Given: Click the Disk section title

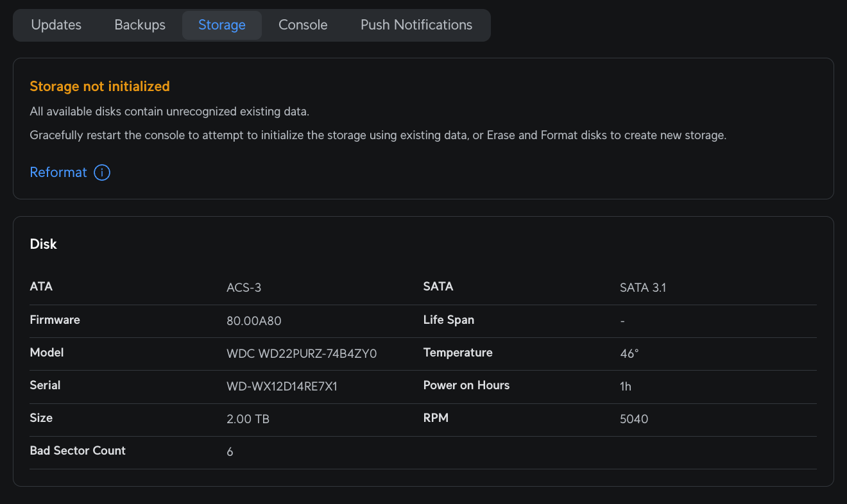Looking at the screenshot, I should point(44,244).
